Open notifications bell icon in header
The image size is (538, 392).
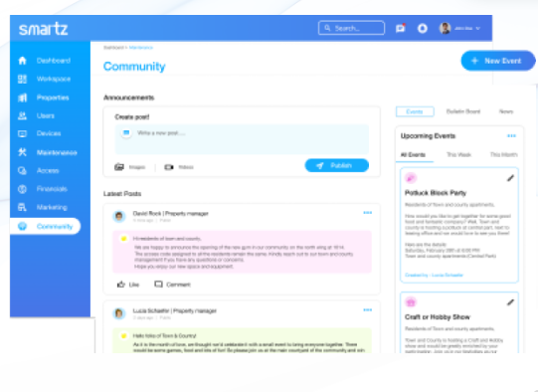click(x=423, y=28)
